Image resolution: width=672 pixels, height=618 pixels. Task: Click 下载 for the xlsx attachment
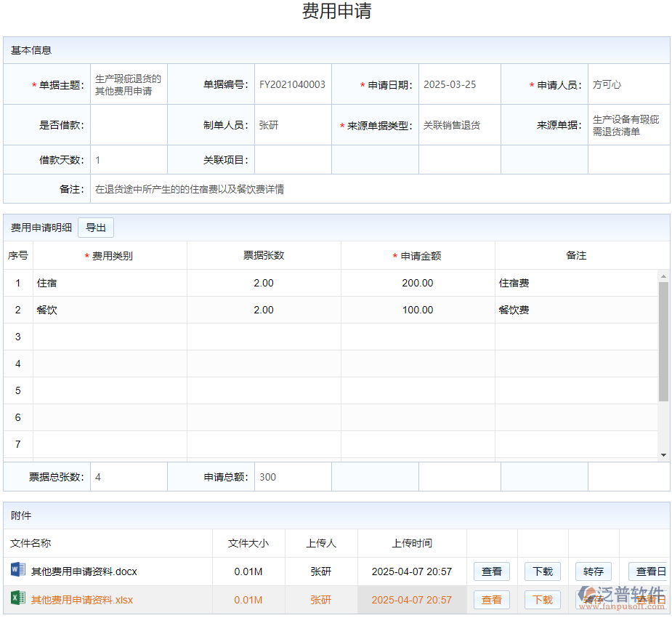tap(543, 600)
